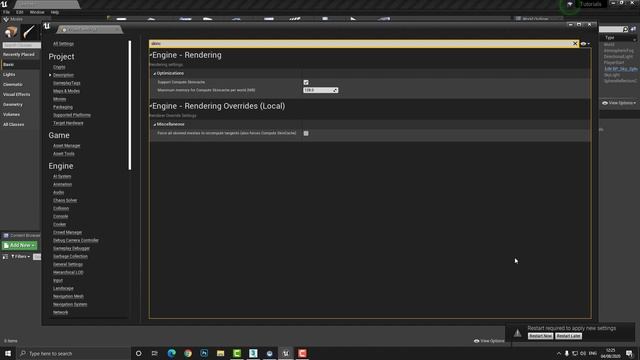Open Packaging project settings
Viewport: 640px width, 360px height.
tap(63, 107)
